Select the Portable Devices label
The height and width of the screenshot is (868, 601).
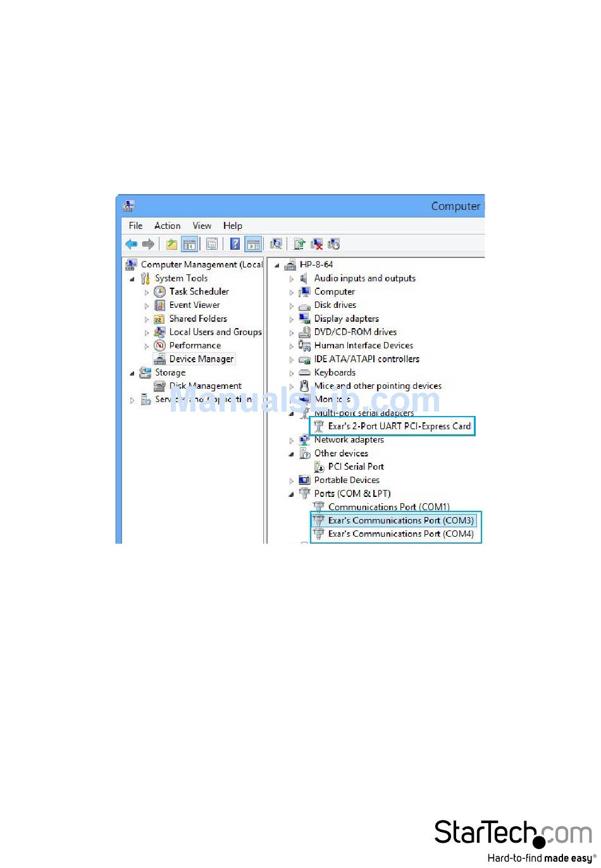pos(347,480)
